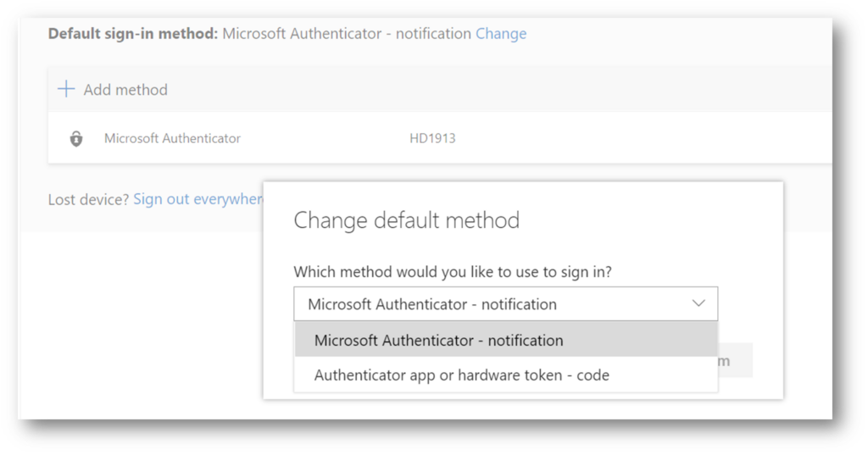Click the plus icon beside Add method
Screen dimensions: 868x455
pos(66,89)
